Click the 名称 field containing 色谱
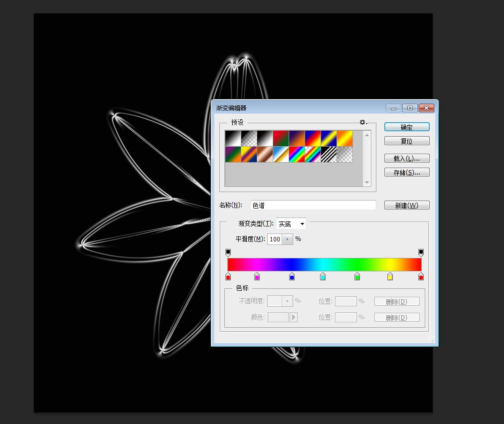 click(313, 205)
